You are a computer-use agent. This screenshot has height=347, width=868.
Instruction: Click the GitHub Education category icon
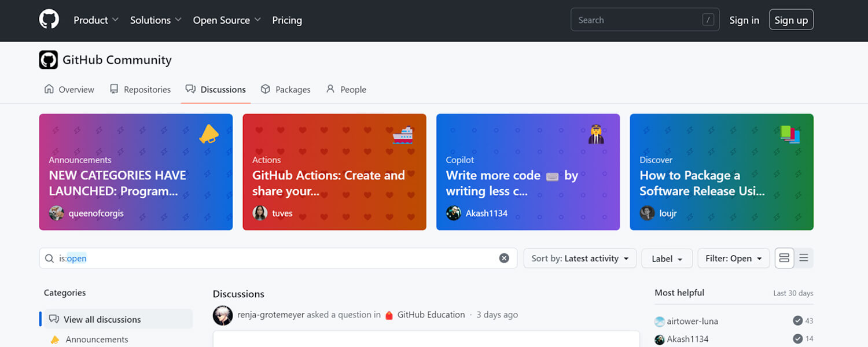(389, 315)
